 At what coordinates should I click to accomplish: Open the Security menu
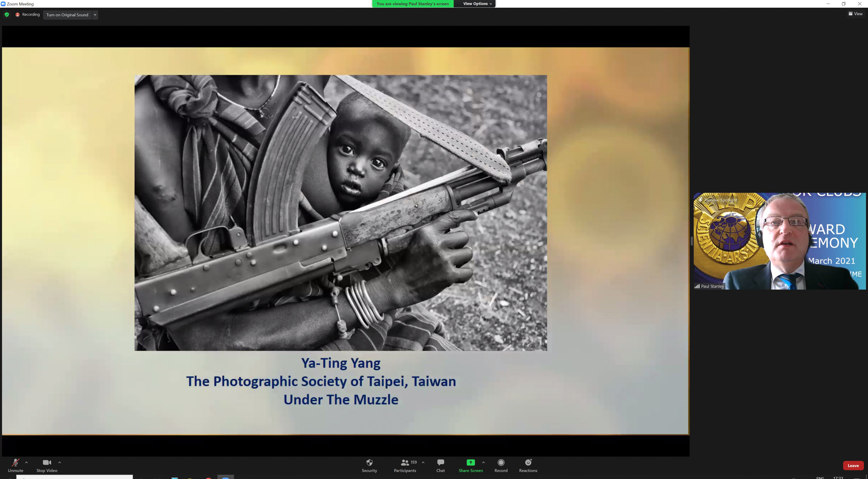tap(369, 466)
